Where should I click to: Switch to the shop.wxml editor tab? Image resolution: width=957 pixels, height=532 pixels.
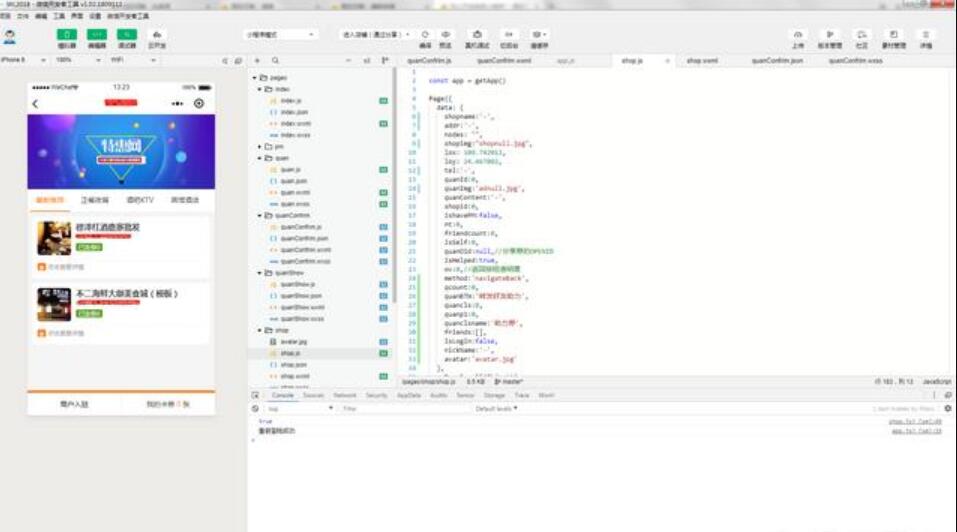[701, 61]
